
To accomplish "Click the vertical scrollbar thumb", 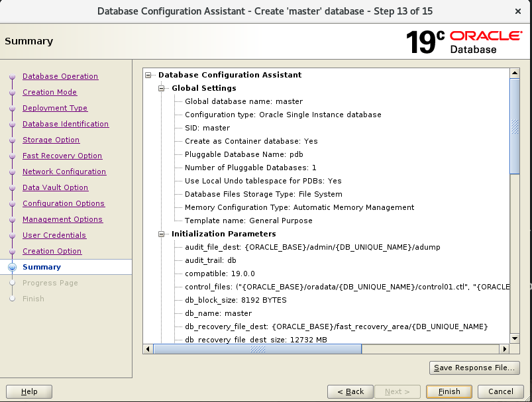I will tap(515, 126).
